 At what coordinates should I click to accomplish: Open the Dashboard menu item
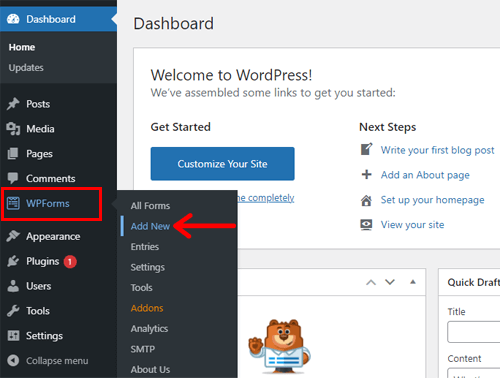click(58, 19)
